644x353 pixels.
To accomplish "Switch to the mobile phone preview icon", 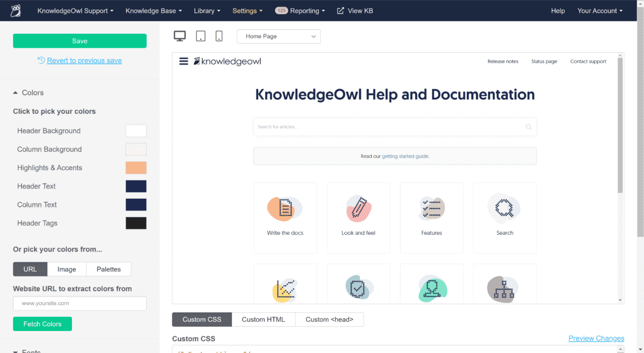I will coord(219,36).
